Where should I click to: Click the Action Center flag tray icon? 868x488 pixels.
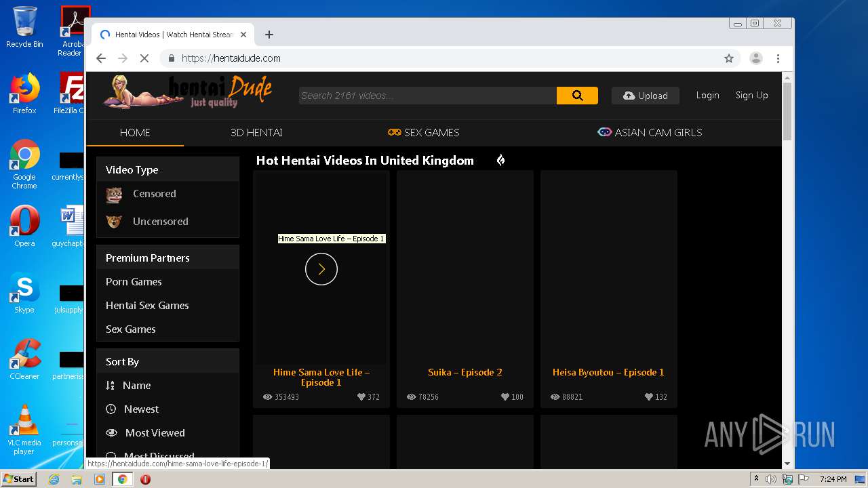point(803,479)
